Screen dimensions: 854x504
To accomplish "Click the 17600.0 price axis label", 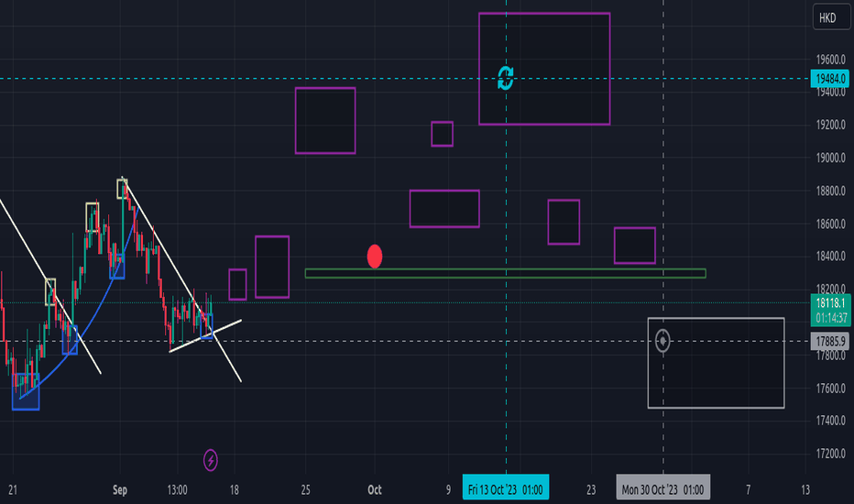I will click(x=830, y=389).
